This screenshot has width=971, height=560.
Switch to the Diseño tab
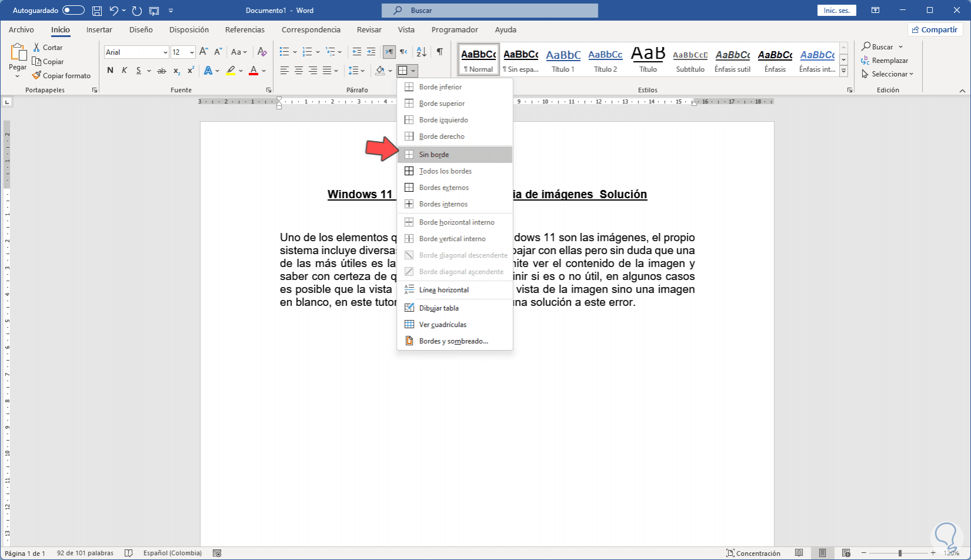(141, 29)
